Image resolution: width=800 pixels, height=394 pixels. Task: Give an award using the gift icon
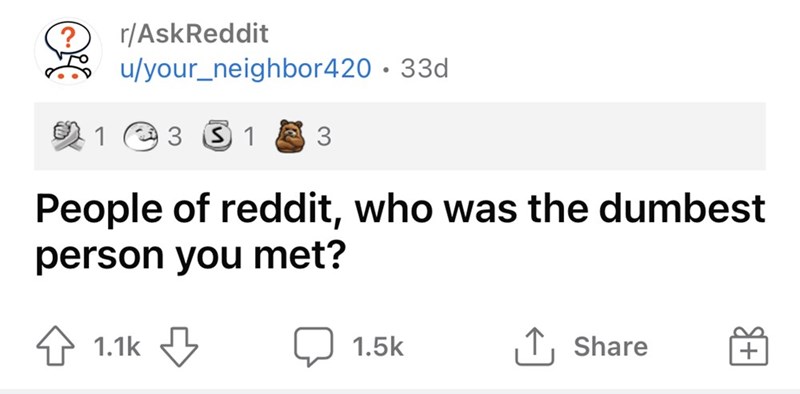[748, 347]
